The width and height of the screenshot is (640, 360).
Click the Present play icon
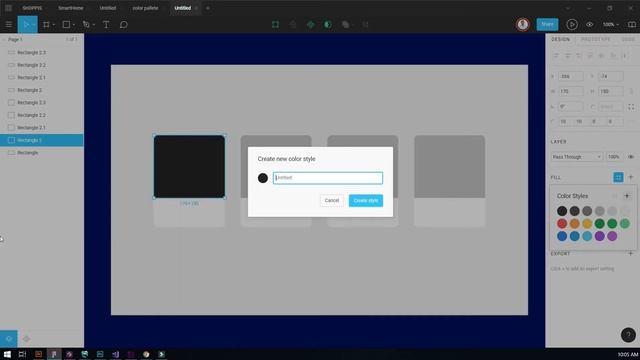(x=572, y=24)
